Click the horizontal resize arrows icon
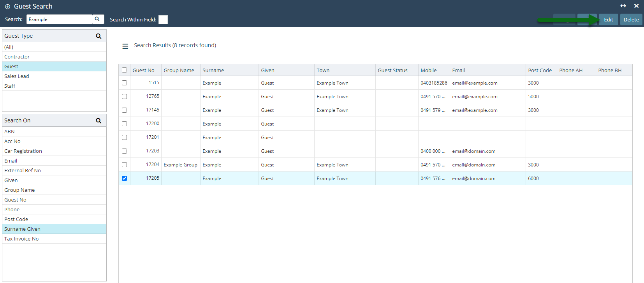 click(x=623, y=6)
